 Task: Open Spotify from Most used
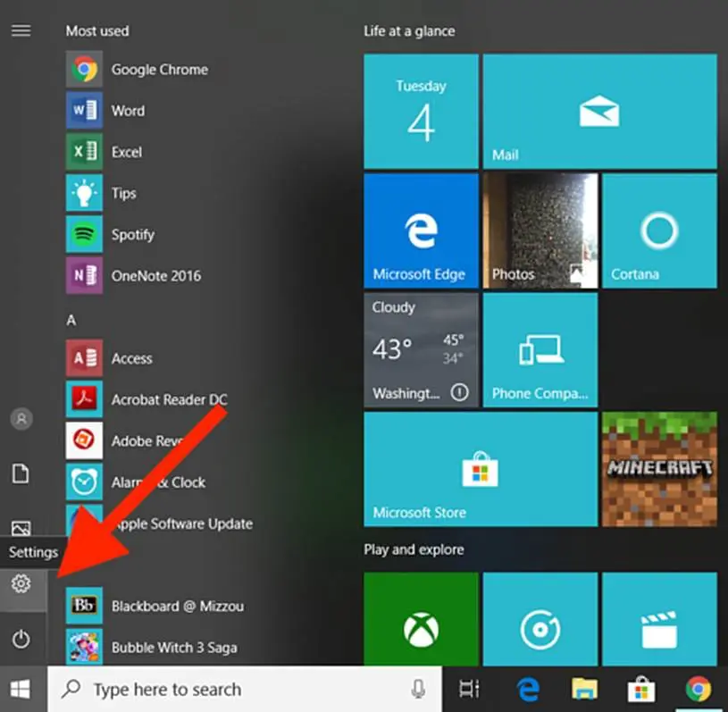134,234
